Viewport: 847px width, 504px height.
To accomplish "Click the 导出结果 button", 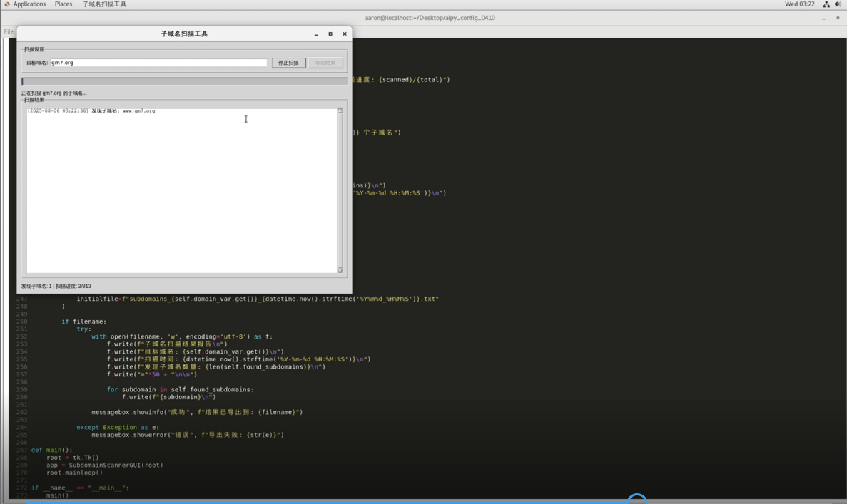I will 325,63.
